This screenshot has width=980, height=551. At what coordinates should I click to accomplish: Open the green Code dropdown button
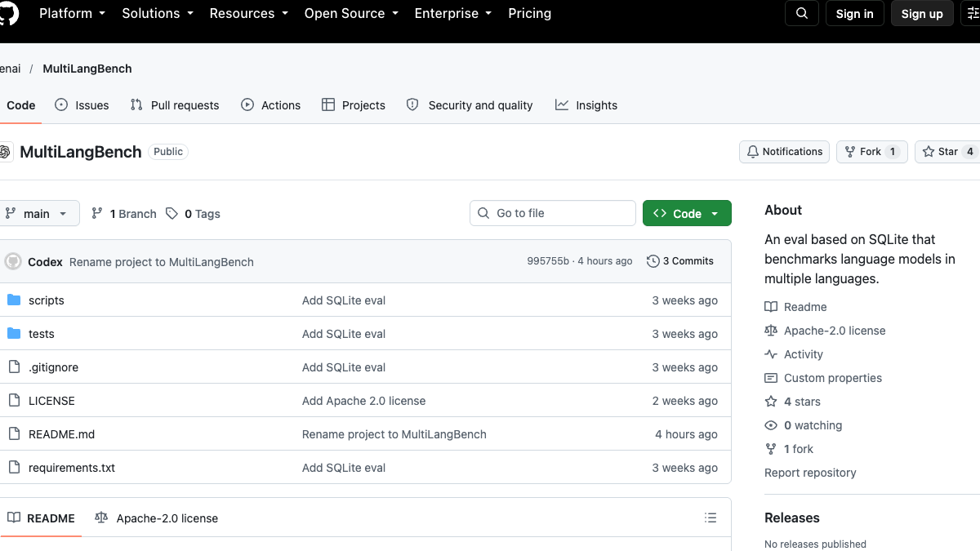[687, 213]
